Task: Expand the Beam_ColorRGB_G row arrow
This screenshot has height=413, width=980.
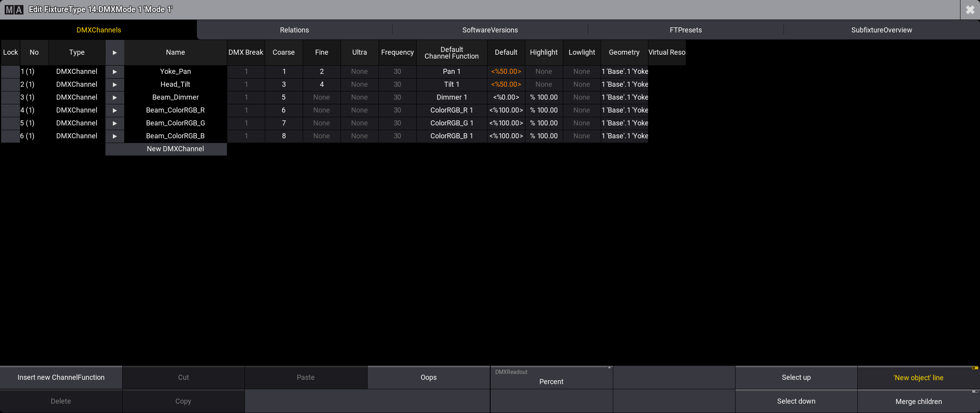Action: 114,123
